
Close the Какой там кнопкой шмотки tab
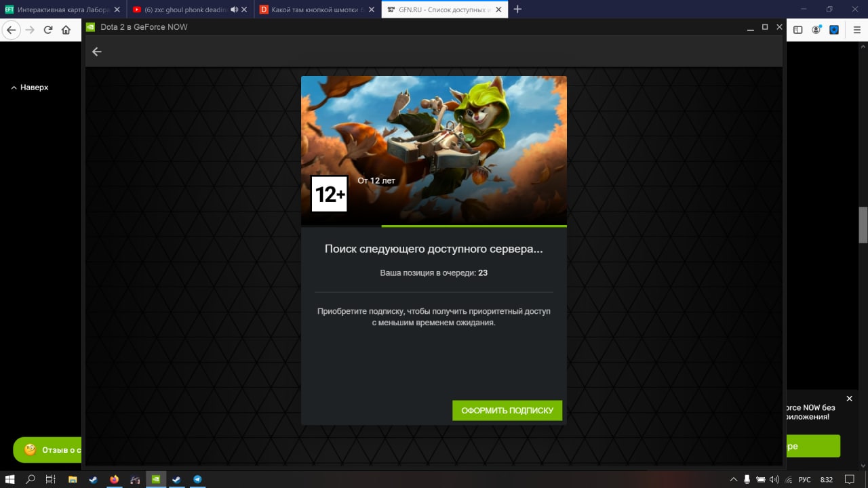click(372, 9)
